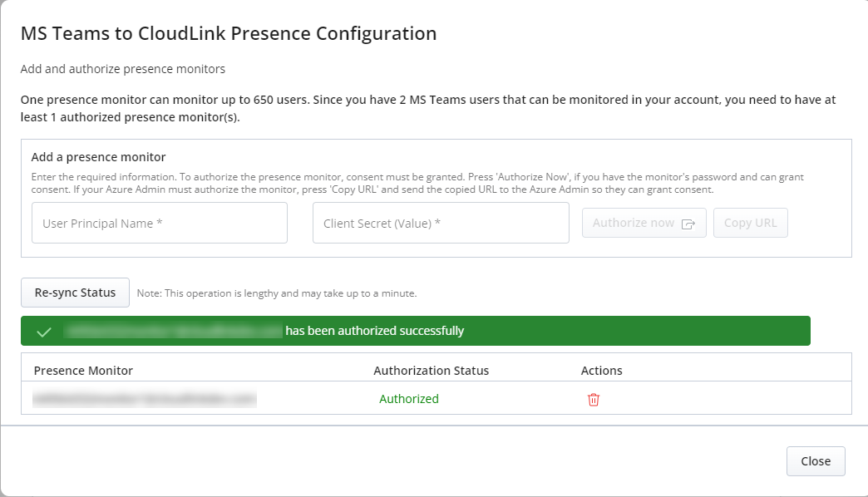Screen dimensions: 868x497
Task: Click the Re-sync Status button
Action: coord(76,293)
